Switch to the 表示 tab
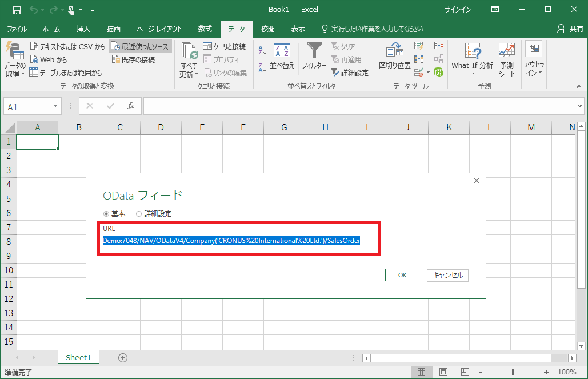The image size is (588, 379). tap(298, 29)
